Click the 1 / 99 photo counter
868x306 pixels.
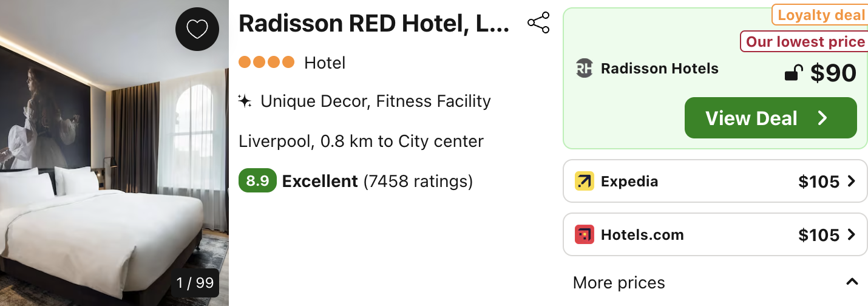(x=195, y=283)
